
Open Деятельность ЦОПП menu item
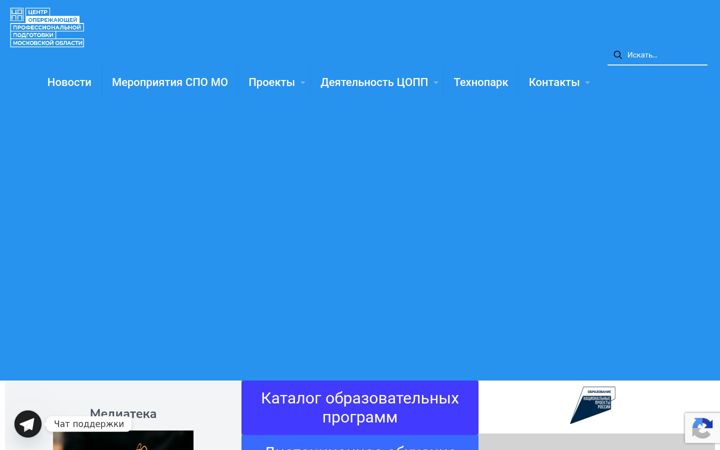(374, 83)
